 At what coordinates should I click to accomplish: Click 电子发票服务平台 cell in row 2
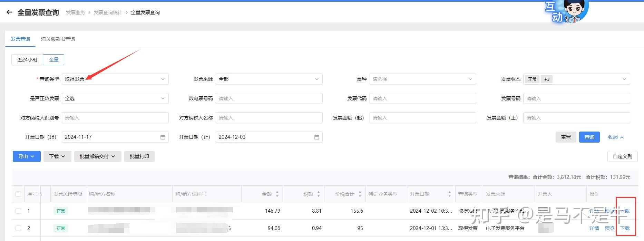[x=505, y=228]
